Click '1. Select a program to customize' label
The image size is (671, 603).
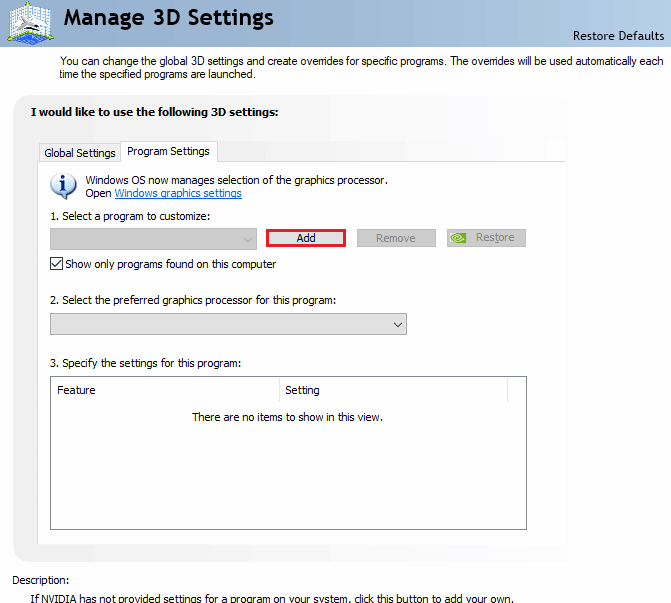(x=130, y=216)
